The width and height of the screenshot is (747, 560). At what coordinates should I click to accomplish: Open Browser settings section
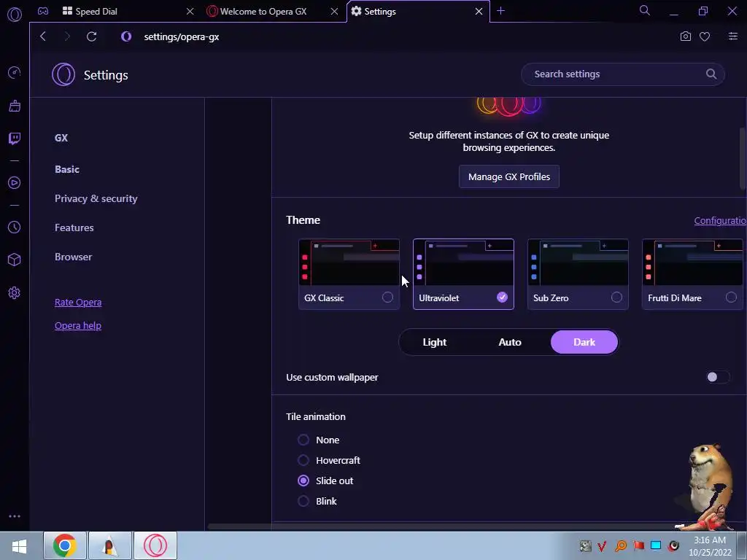pos(73,257)
